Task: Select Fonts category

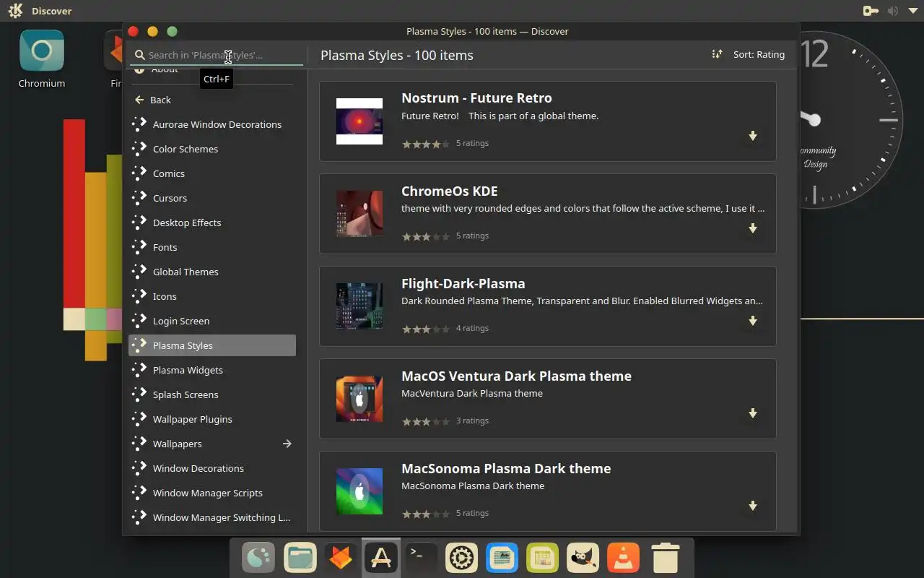Action: click(x=212, y=247)
